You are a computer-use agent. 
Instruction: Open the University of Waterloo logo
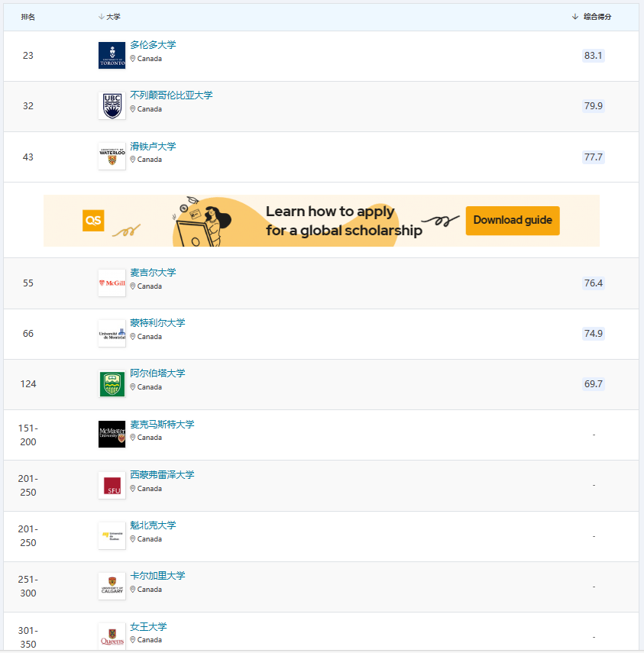[x=112, y=156]
